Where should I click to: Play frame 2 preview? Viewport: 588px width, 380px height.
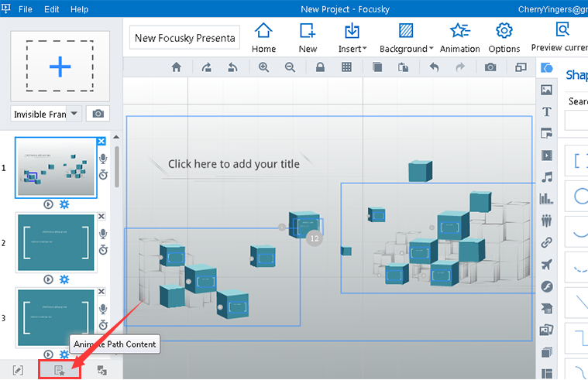(48, 279)
